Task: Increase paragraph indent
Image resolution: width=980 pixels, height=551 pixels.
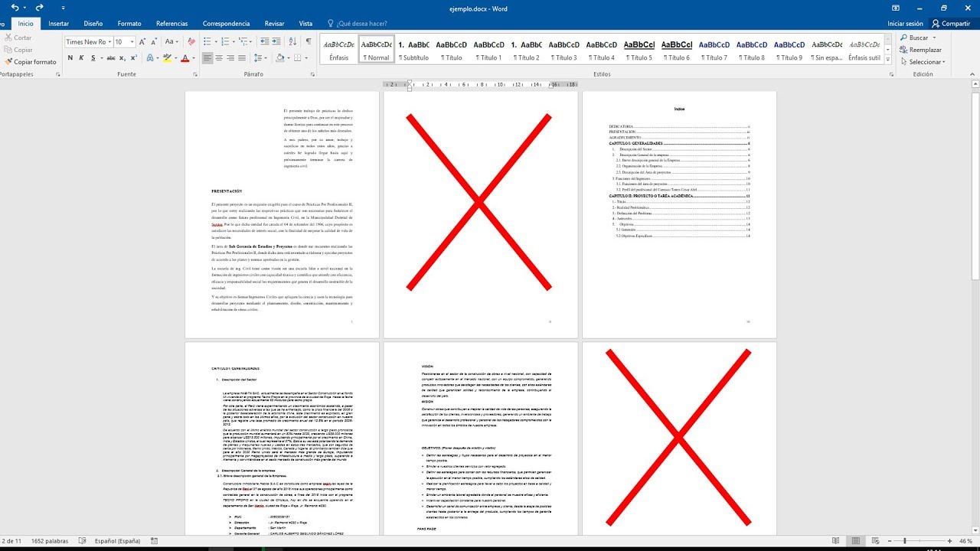Action: (x=278, y=41)
